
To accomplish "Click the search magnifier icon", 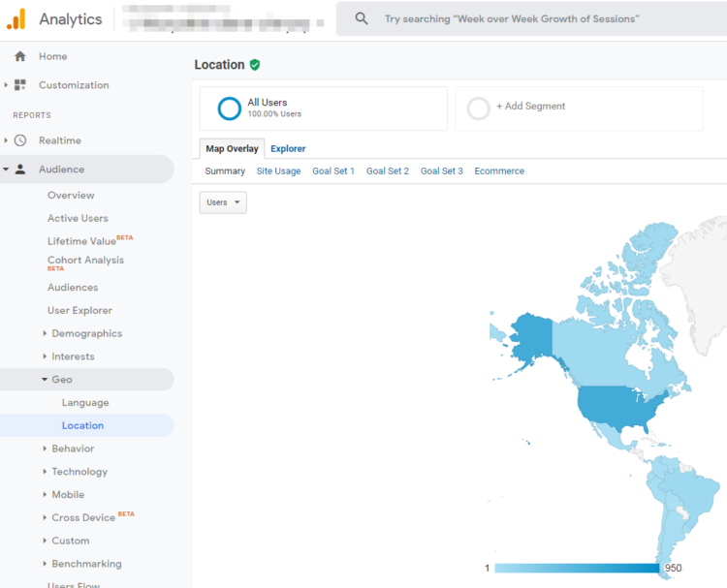I will (362, 18).
